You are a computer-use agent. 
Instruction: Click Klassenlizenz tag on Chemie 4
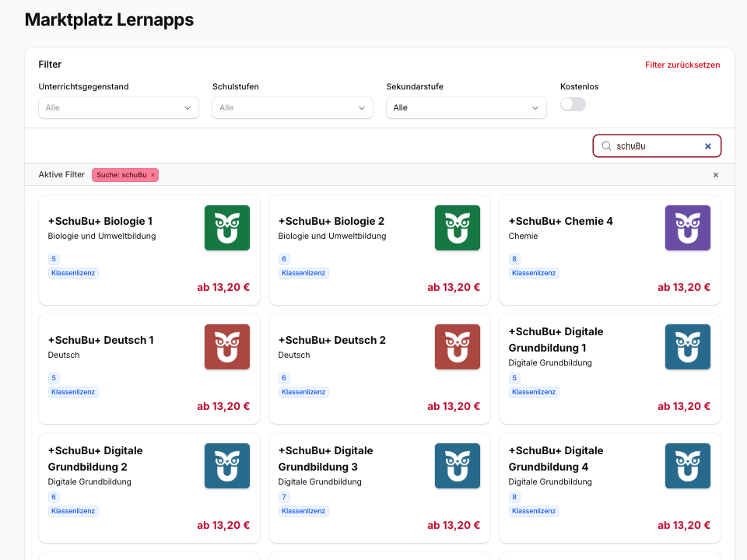coord(534,273)
